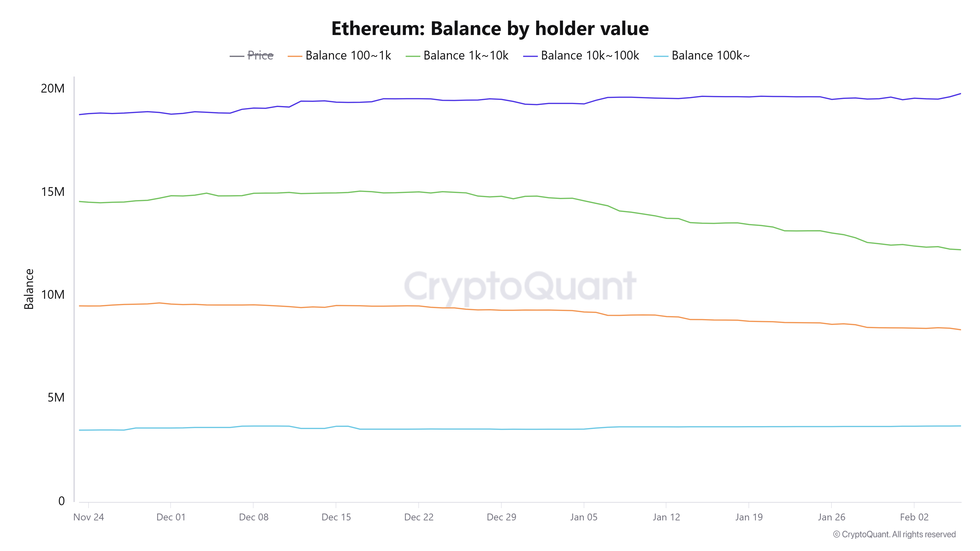This screenshot has width=980, height=551.
Task: Click the gray Price legend line marker
Action: [x=237, y=56]
